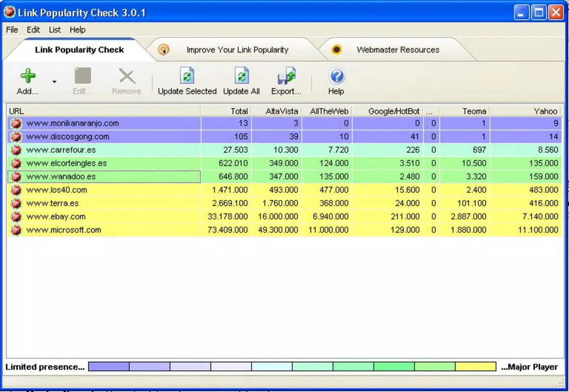Click the icon beside www.microsoft.com

point(16,230)
